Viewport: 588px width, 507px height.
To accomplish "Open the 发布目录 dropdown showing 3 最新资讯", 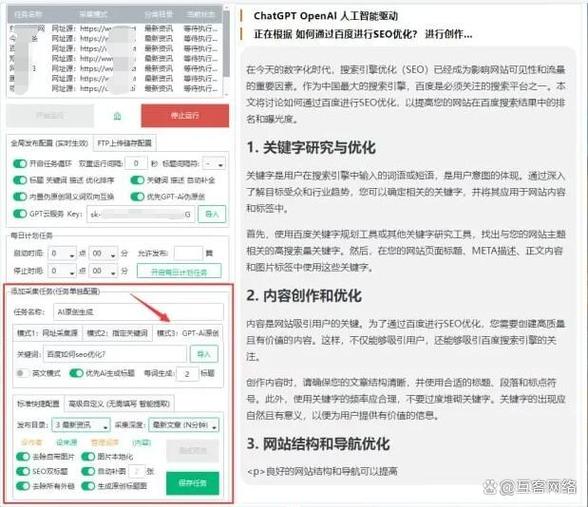I will tap(81, 425).
